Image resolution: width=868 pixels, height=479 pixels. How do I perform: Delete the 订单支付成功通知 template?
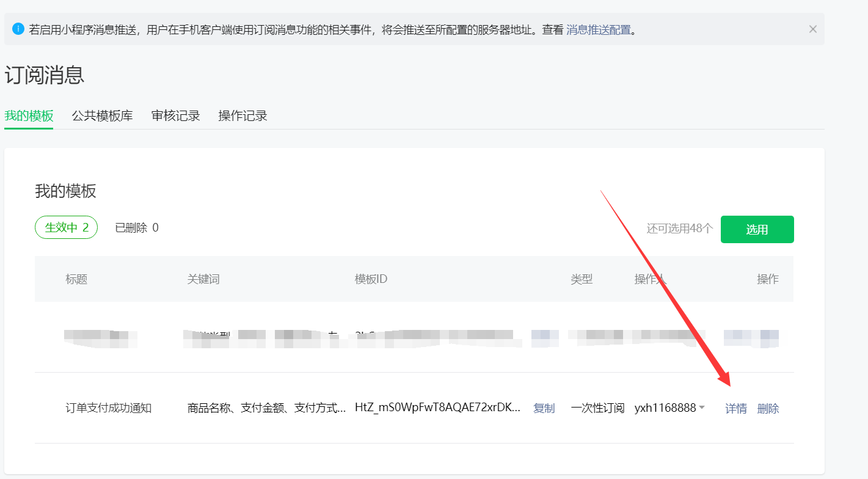768,408
